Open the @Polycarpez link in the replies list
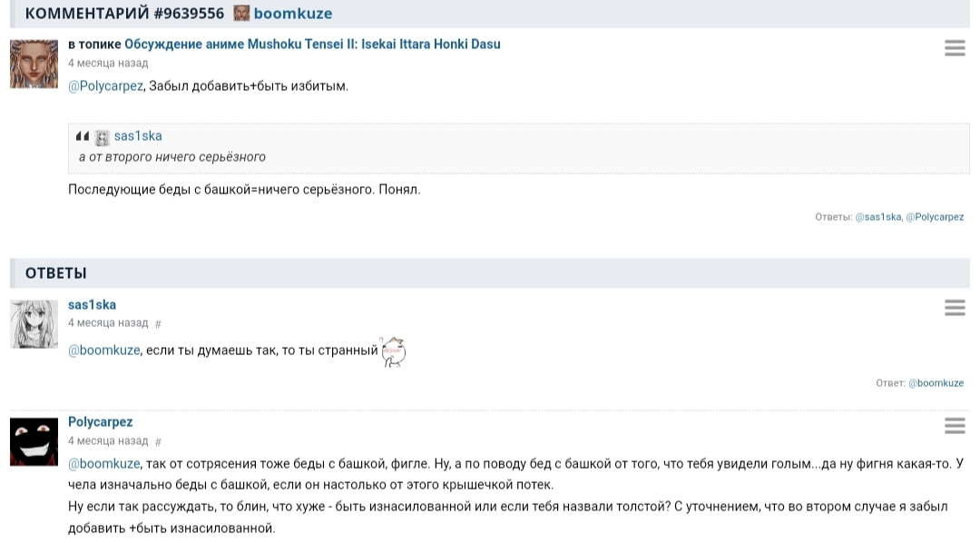 pos(935,217)
